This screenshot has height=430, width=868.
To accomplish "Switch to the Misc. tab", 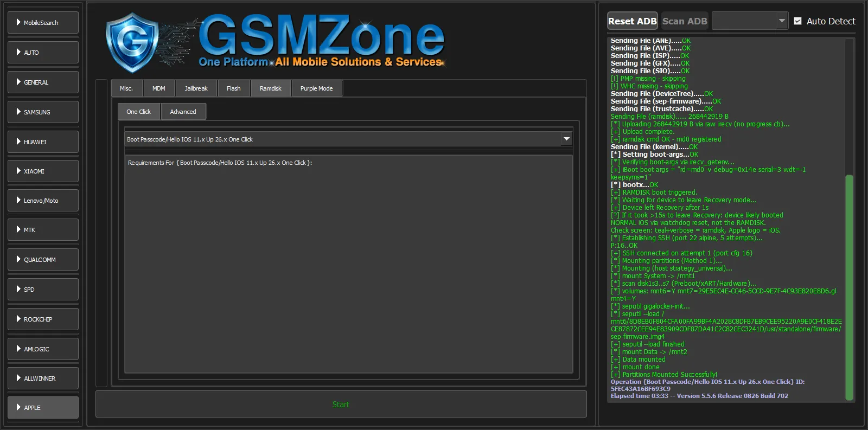I will [126, 88].
